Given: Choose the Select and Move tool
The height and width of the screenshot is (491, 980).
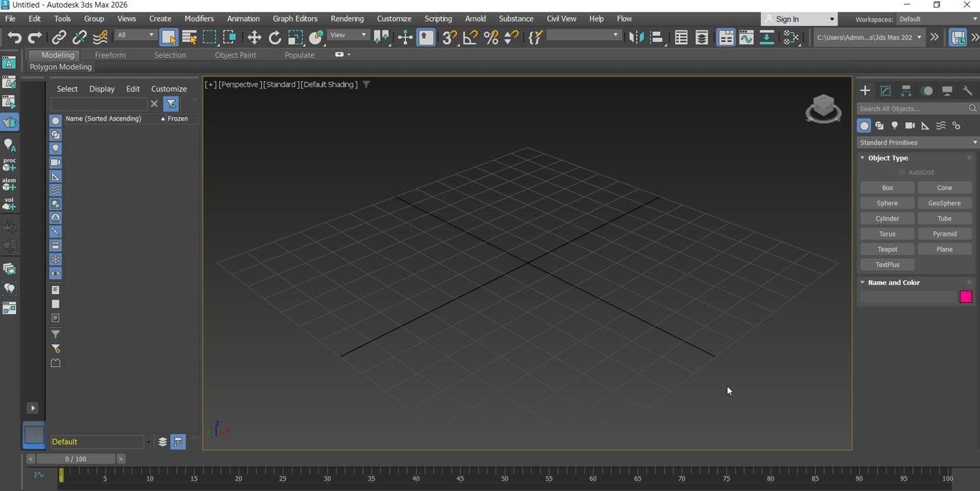Looking at the screenshot, I should [x=254, y=37].
